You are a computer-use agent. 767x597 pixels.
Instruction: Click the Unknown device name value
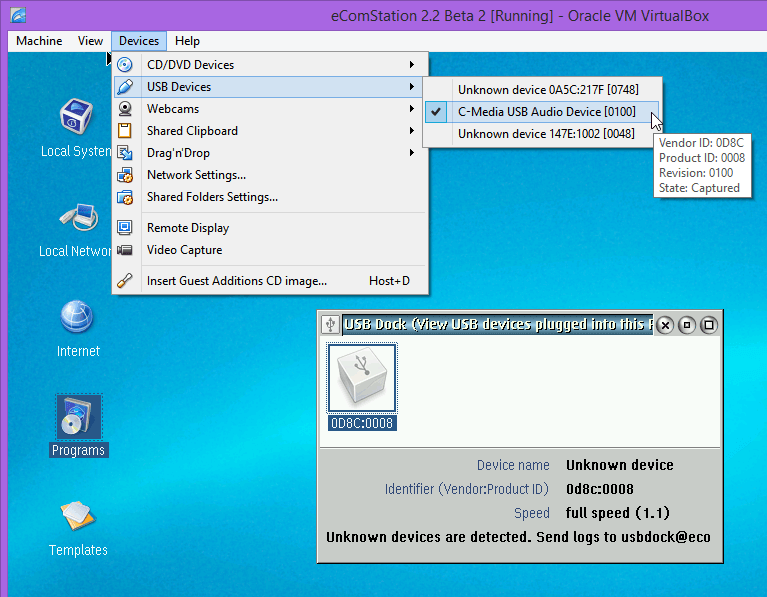click(620, 465)
